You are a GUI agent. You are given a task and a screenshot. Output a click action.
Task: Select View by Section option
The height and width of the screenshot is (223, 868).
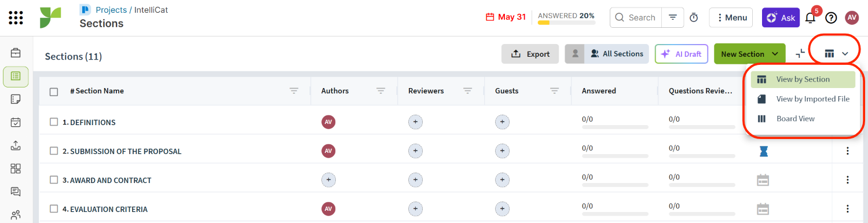click(803, 79)
